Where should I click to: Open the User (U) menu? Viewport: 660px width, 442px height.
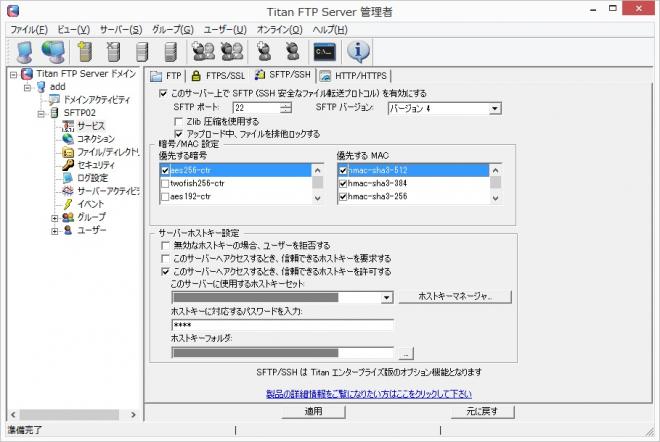coord(225,29)
